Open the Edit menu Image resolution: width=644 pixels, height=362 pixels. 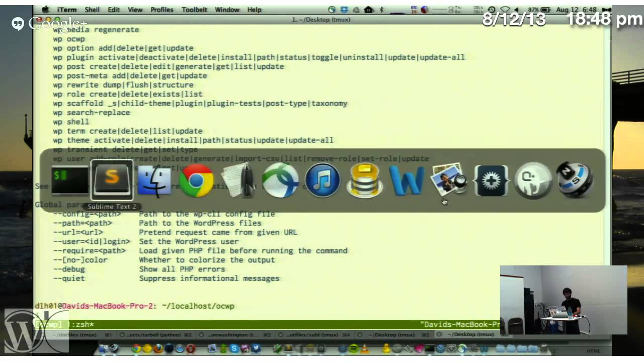click(x=114, y=10)
